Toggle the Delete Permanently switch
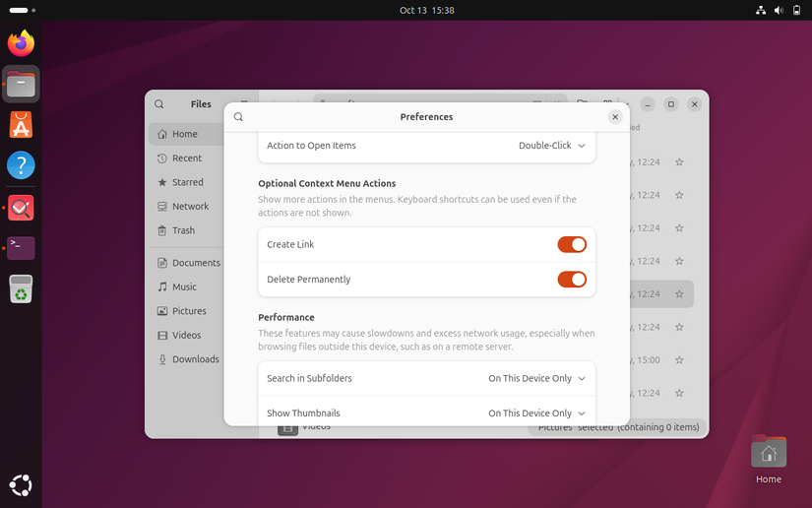The width and height of the screenshot is (812, 508). tap(572, 280)
